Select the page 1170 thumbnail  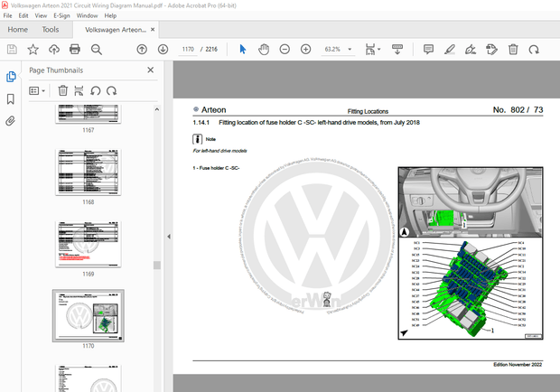89,315
